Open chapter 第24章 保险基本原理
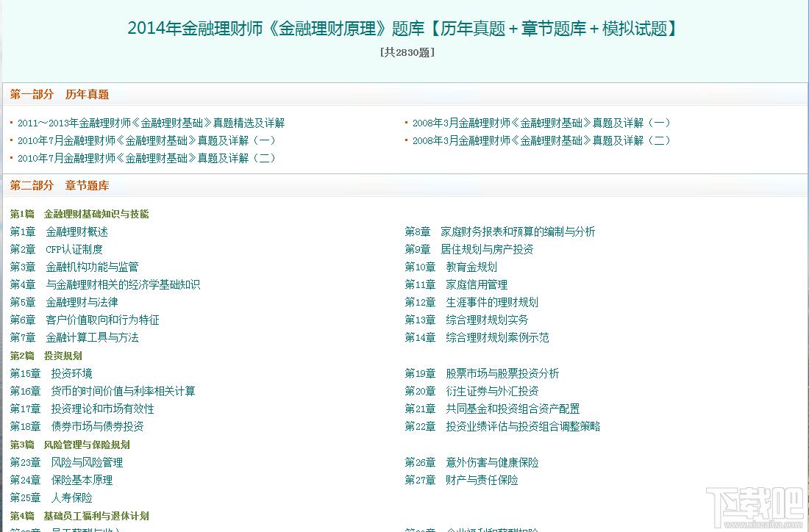Viewport: 809px width, 532px height. (61, 480)
